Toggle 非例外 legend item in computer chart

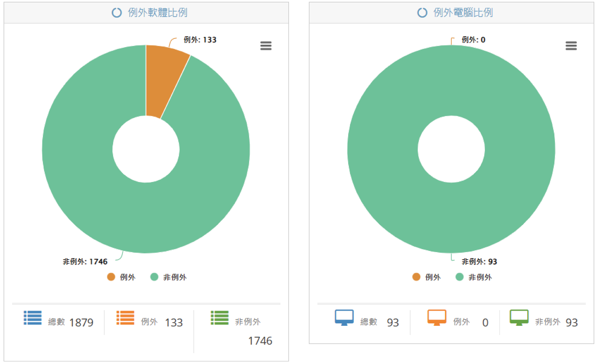[474, 277]
